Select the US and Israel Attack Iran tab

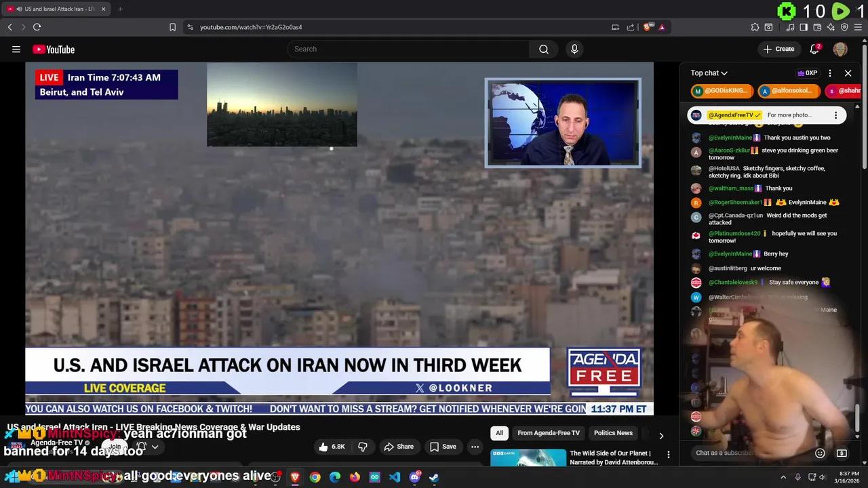tap(56, 9)
